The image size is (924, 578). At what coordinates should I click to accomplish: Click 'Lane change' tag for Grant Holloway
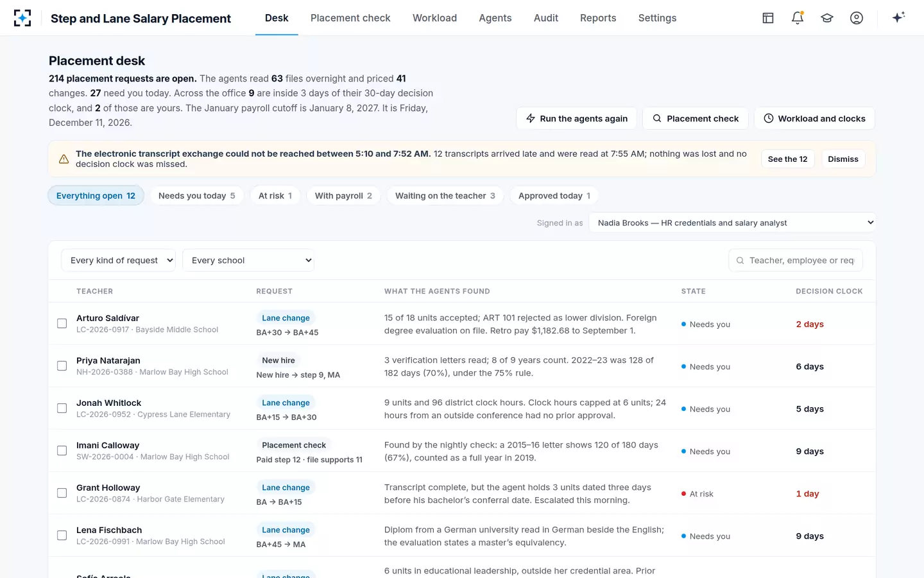[286, 487]
